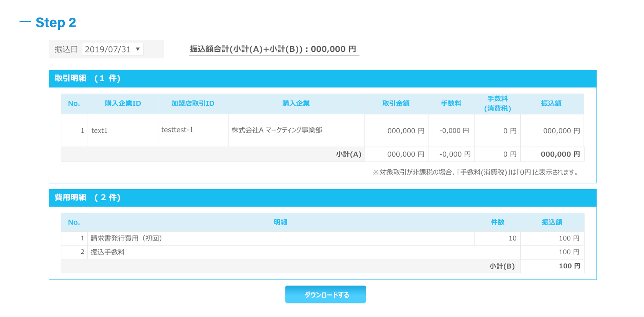Click 株式会社A マーケティング事業部 cell
The width and height of the screenshot is (644, 317).
pos(296,131)
